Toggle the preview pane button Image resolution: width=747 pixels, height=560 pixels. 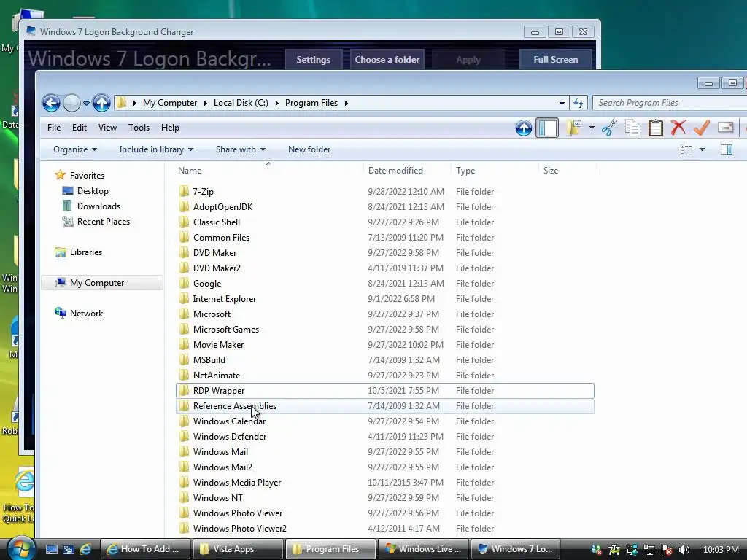tap(727, 149)
